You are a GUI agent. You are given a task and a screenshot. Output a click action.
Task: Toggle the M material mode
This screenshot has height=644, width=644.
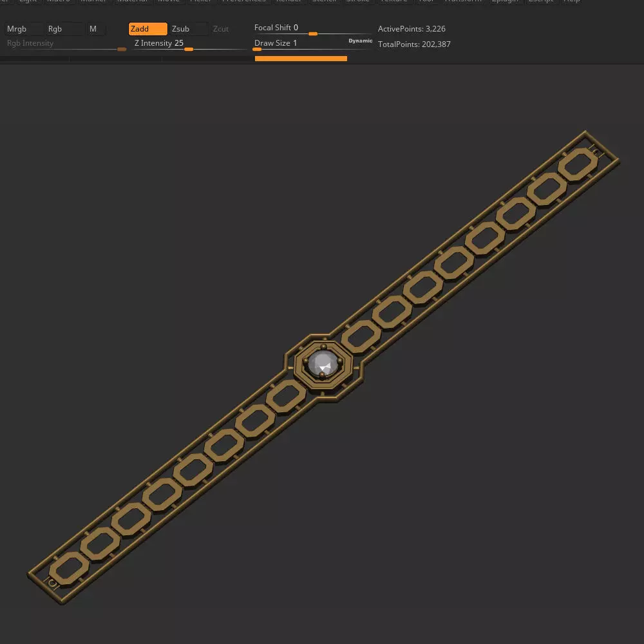[97, 29]
